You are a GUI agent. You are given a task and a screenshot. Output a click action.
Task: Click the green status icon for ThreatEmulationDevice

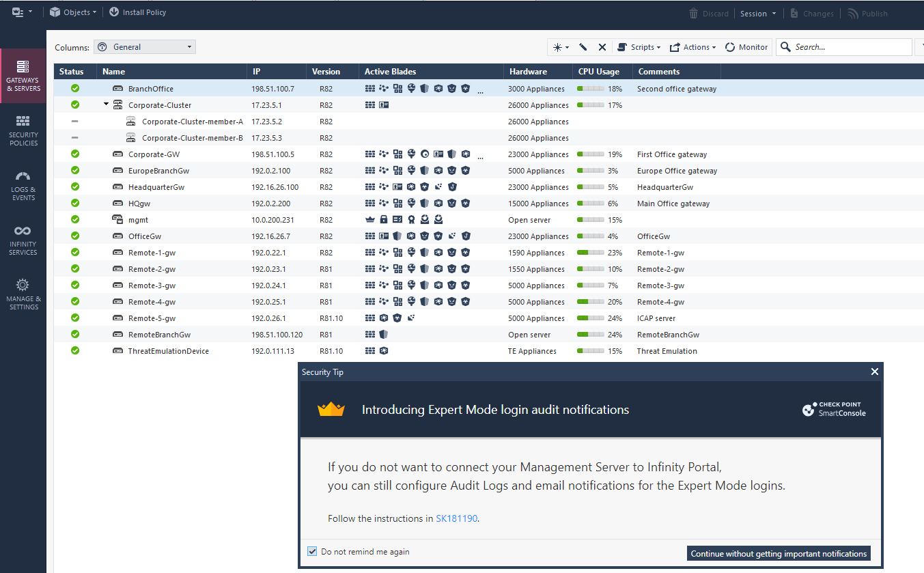[x=75, y=351]
